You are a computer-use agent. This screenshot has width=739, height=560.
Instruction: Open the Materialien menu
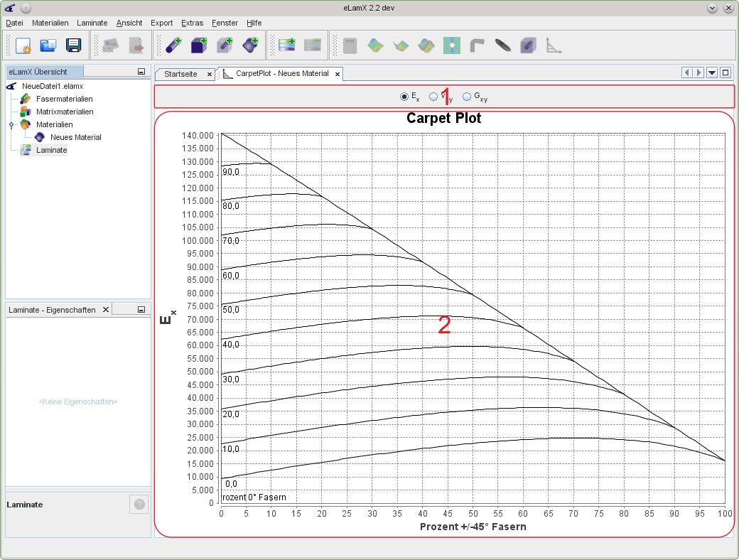point(50,23)
